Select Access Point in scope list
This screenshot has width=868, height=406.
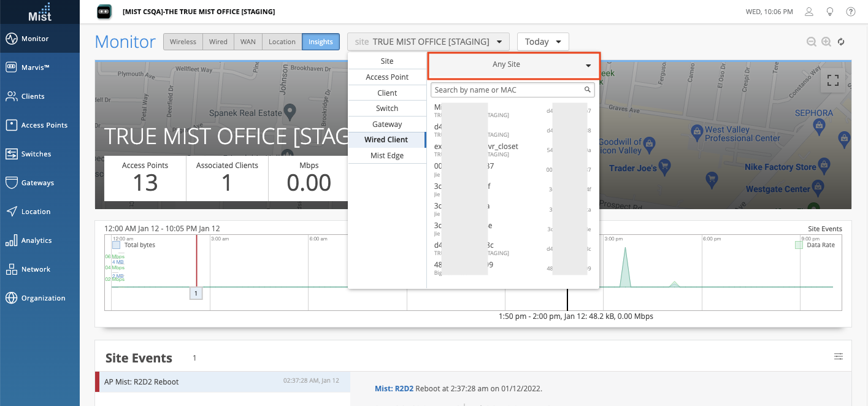pyautogui.click(x=387, y=77)
